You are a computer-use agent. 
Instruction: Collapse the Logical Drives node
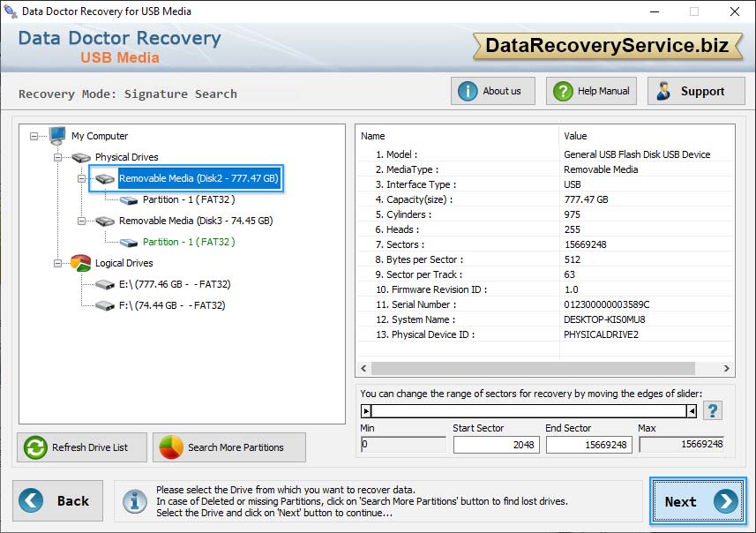tap(57, 263)
